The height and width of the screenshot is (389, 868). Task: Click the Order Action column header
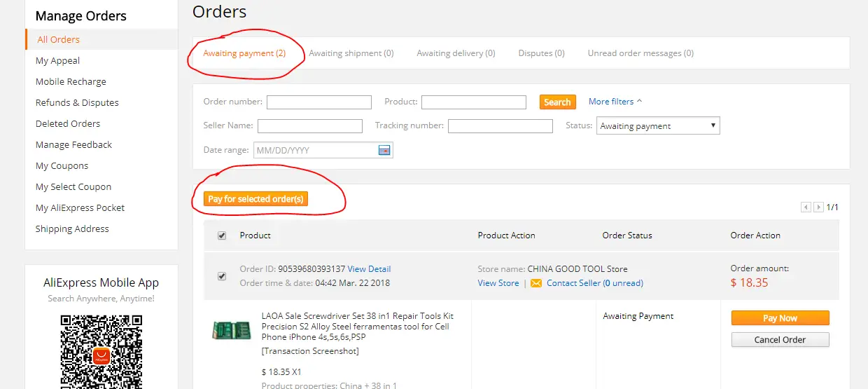point(755,236)
